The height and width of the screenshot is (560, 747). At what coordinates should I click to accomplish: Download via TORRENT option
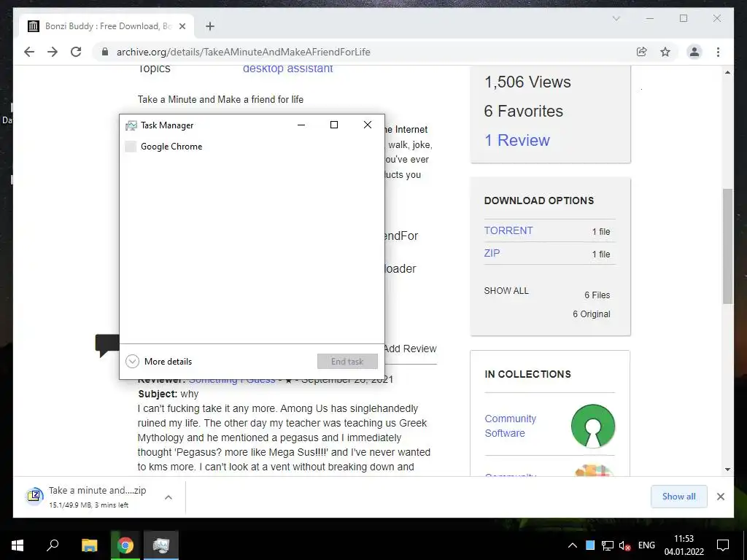(x=508, y=231)
